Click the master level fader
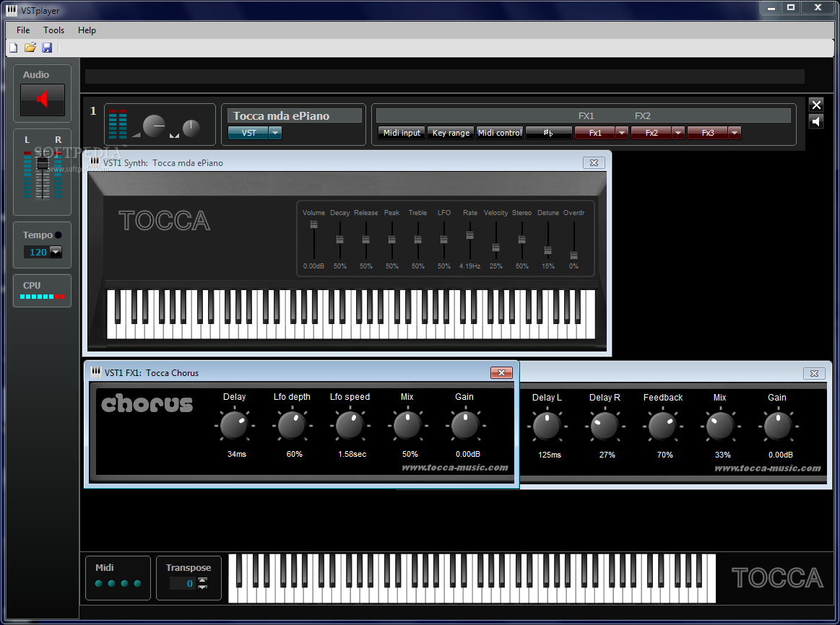This screenshot has width=840, height=625. pyautogui.click(x=43, y=164)
